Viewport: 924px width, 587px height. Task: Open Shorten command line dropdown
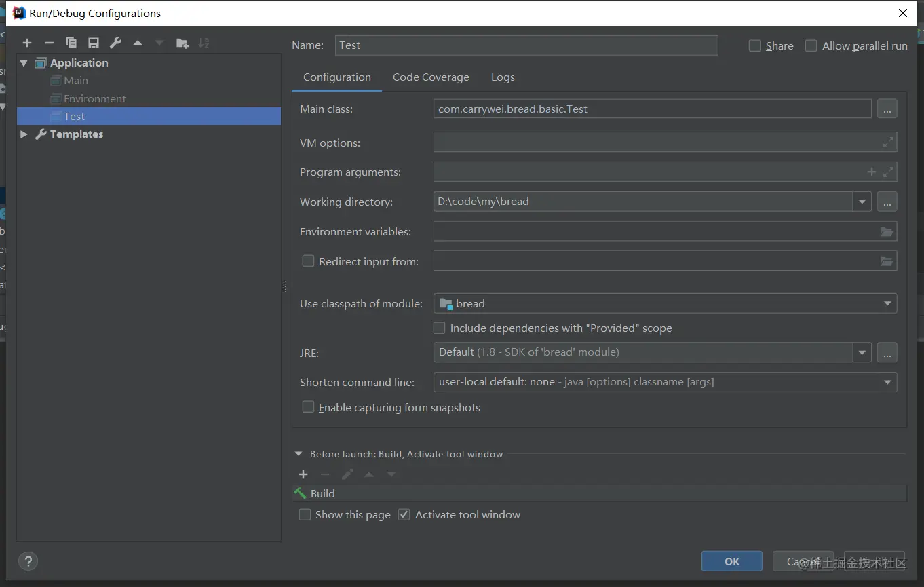[x=887, y=382]
